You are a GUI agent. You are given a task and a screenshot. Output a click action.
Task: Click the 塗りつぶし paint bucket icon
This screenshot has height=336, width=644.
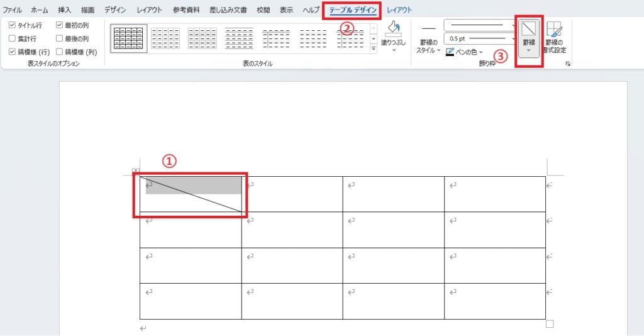[394, 30]
